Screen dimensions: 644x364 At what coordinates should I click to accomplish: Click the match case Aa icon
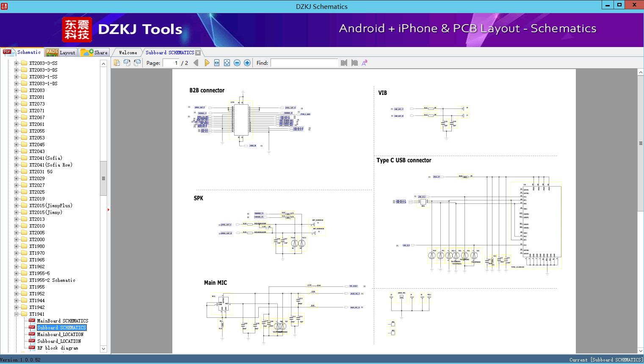(x=364, y=63)
